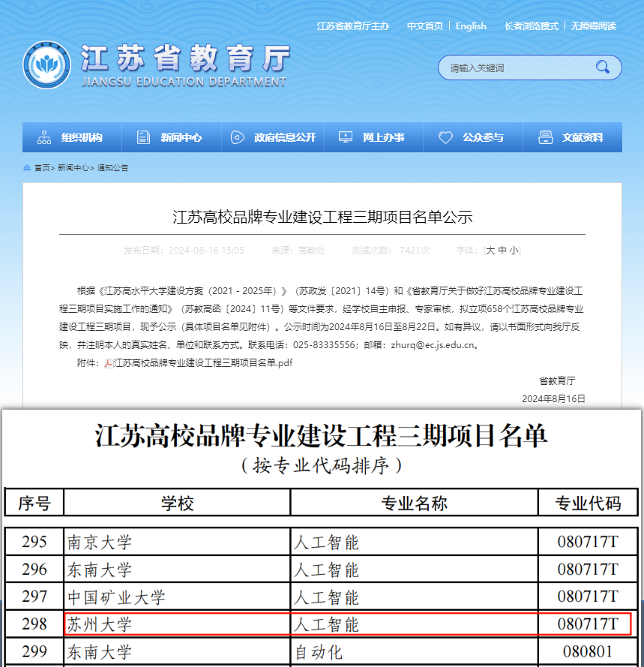644x667 pixels.
Task: Click the 政府信息公开 icon in navigation
Action: (x=238, y=137)
